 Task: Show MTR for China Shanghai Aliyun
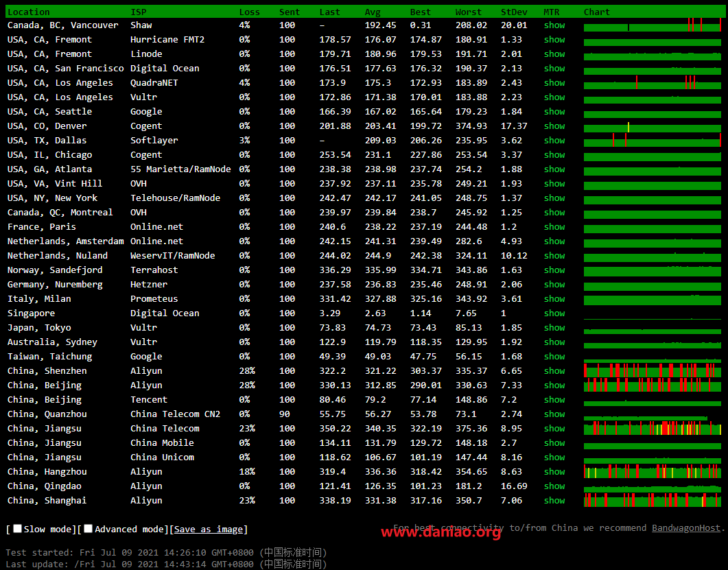coord(554,500)
